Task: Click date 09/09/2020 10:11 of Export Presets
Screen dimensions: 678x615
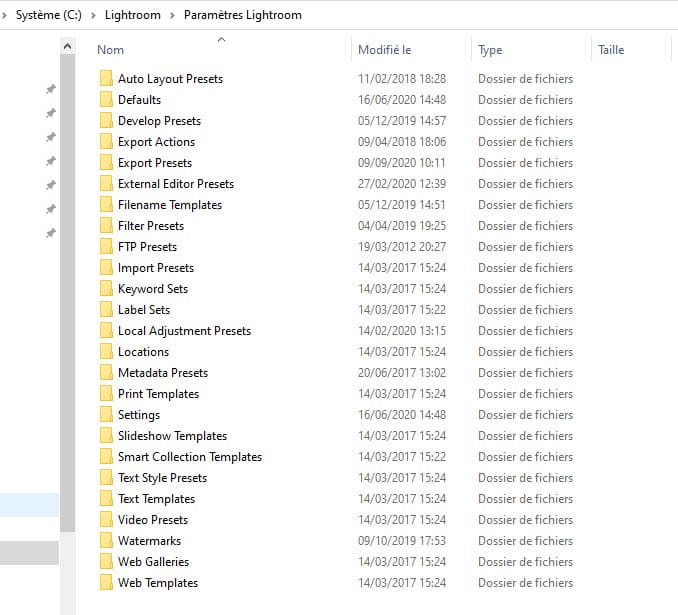Action: tap(402, 163)
